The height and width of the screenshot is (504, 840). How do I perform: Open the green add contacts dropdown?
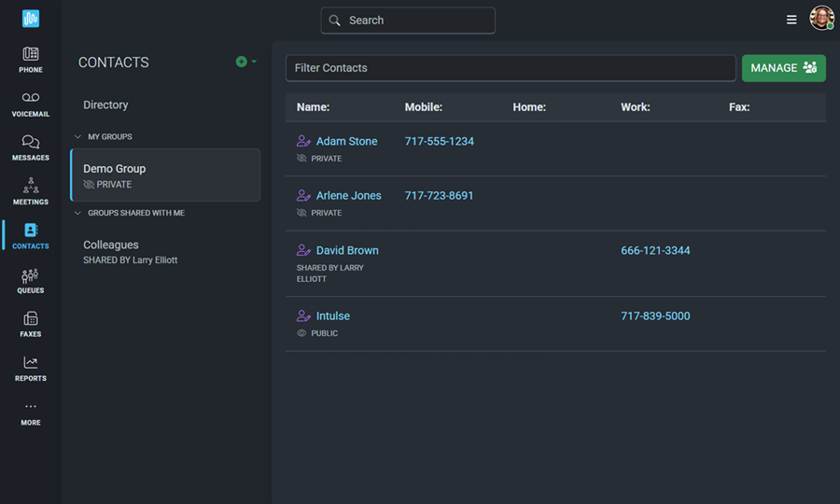pos(246,62)
